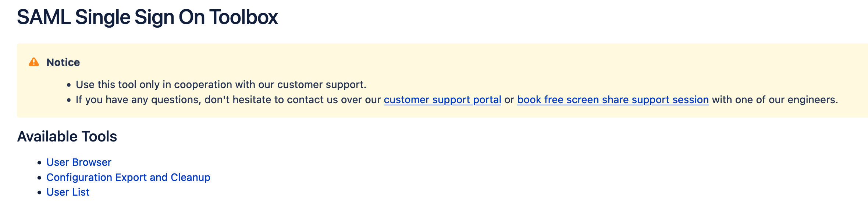Click the bullet before "If you have any questions"
This screenshot has width=868, height=210.
click(69, 100)
